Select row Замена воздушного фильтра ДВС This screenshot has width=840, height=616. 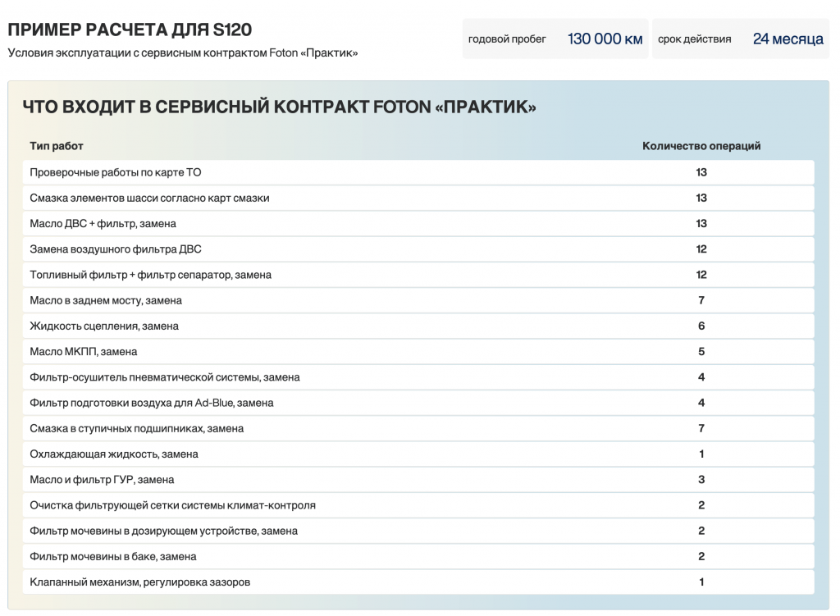[x=418, y=249]
